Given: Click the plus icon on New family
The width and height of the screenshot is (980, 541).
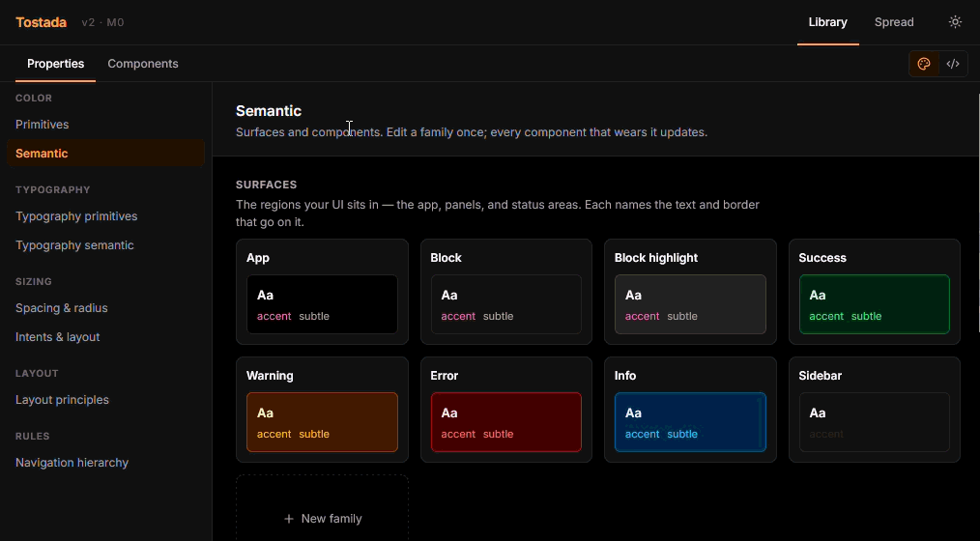Looking at the screenshot, I should point(289,519).
